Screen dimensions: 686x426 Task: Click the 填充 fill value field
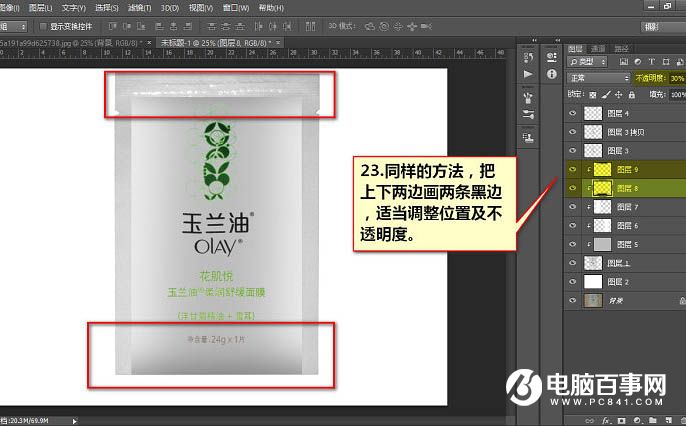[x=678, y=94]
